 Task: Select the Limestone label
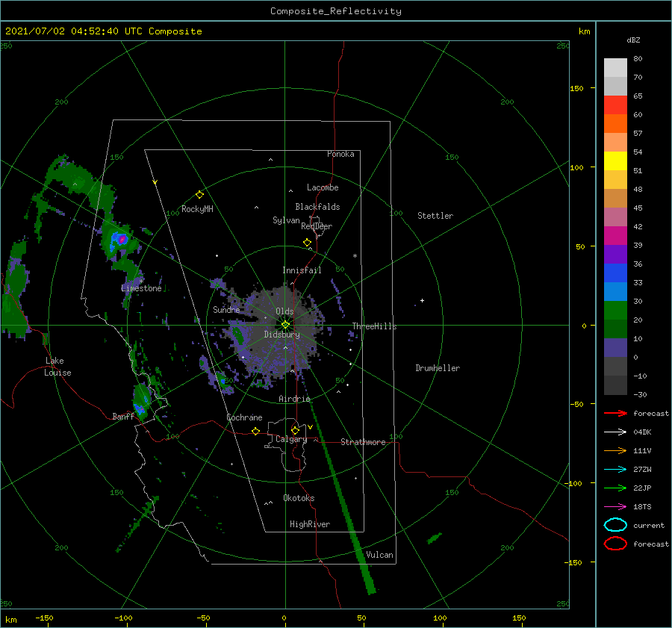(141, 288)
